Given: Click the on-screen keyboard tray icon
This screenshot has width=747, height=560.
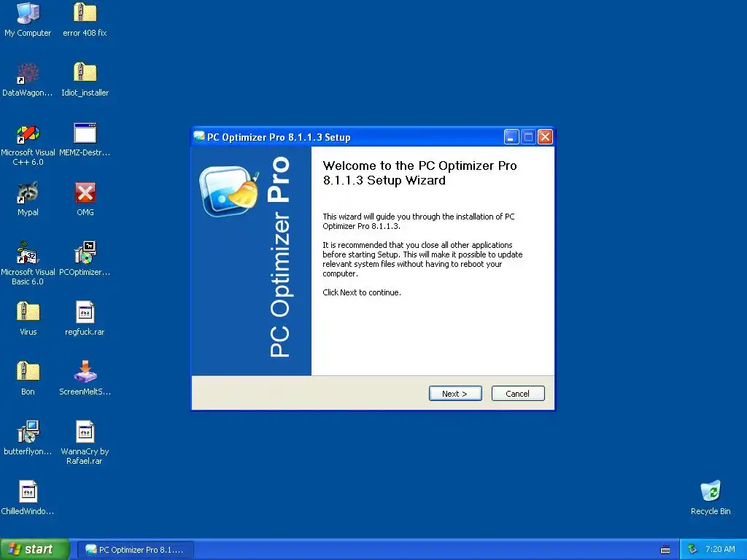Looking at the screenshot, I should tap(665, 550).
